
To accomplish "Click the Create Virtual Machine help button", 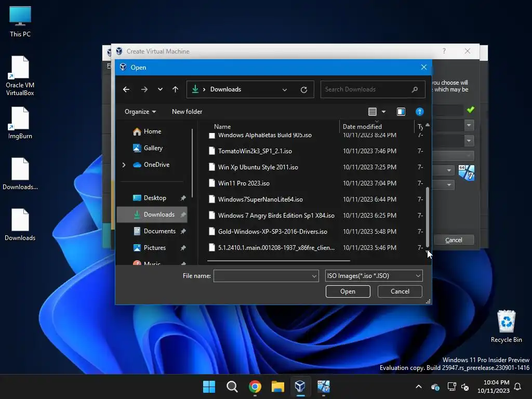I will (x=444, y=51).
